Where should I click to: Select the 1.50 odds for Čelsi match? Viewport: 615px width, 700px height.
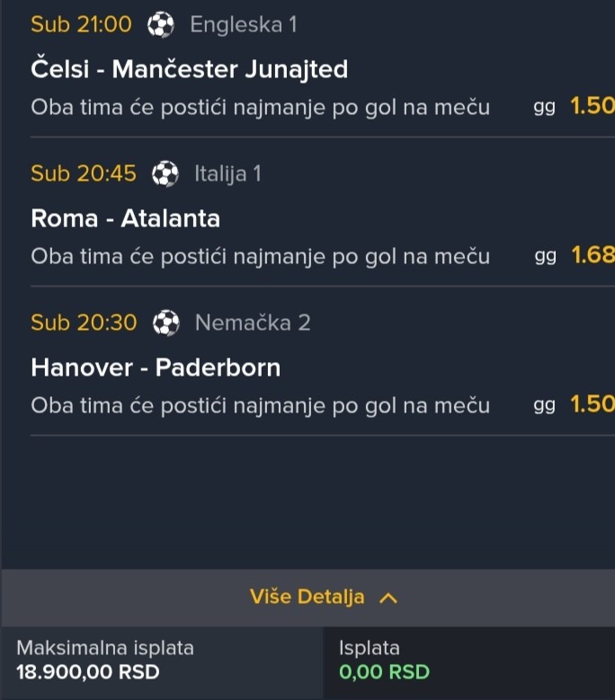[592, 108]
